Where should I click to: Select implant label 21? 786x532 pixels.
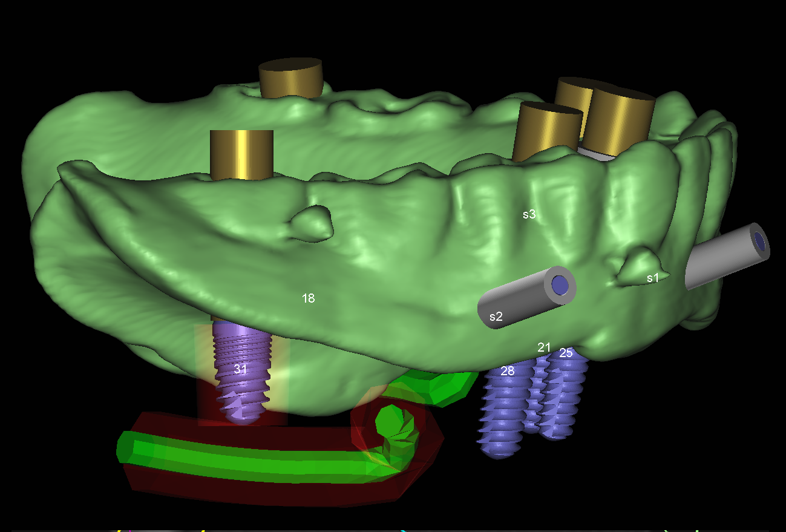coord(544,347)
